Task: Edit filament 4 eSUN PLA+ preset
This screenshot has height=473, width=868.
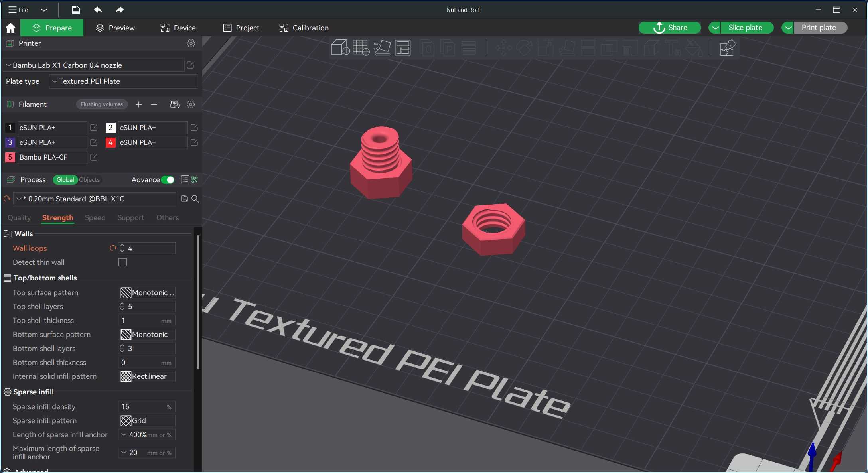Action: click(194, 142)
